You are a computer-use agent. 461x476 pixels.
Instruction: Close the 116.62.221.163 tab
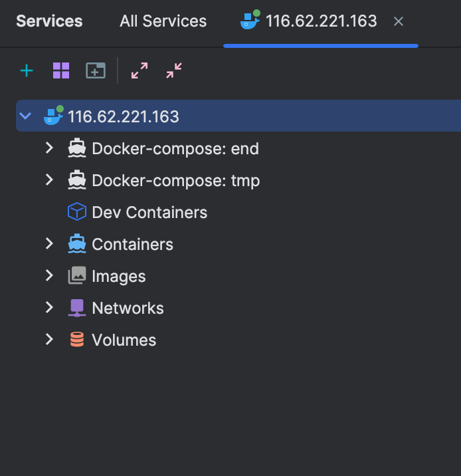398,21
